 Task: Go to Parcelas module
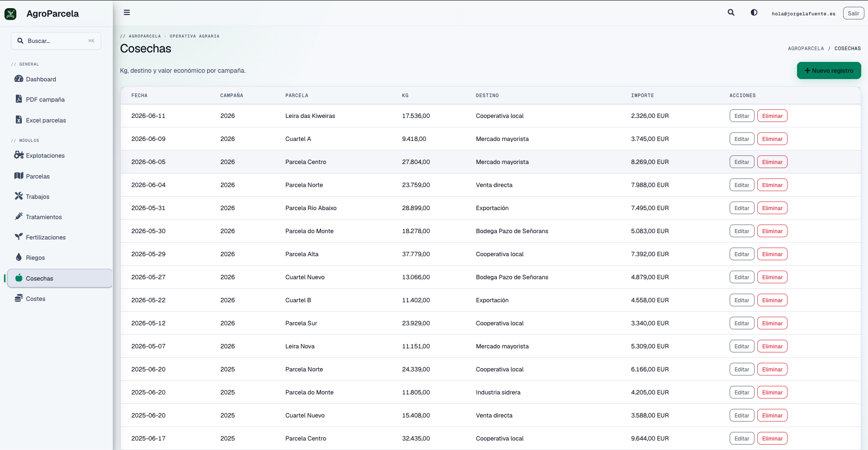pos(60,176)
